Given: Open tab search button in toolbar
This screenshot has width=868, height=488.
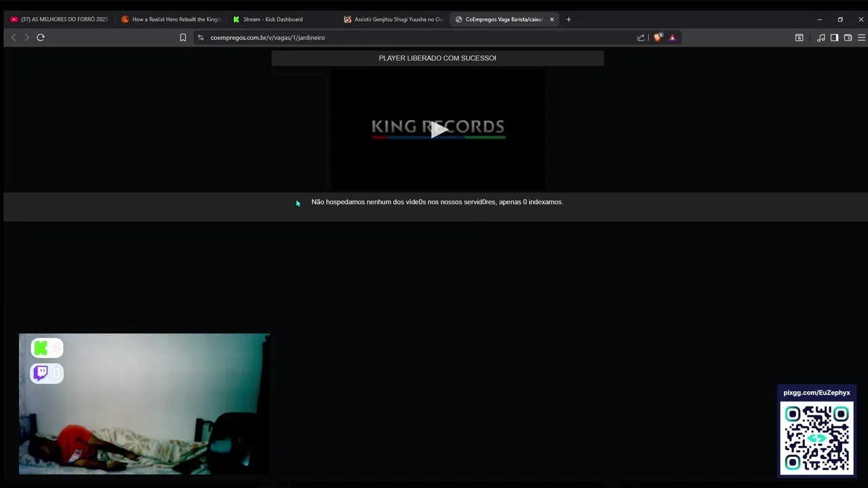Looking at the screenshot, I should point(799,37).
